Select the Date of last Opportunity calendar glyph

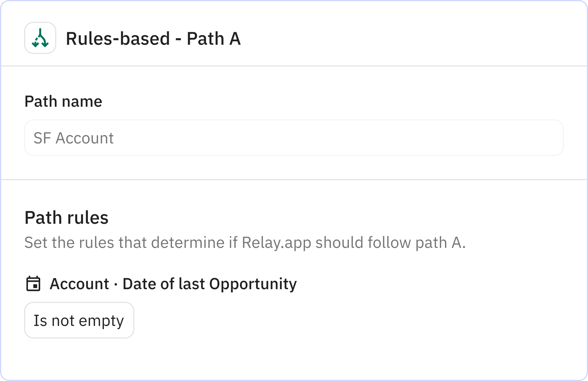click(x=34, y=284)
